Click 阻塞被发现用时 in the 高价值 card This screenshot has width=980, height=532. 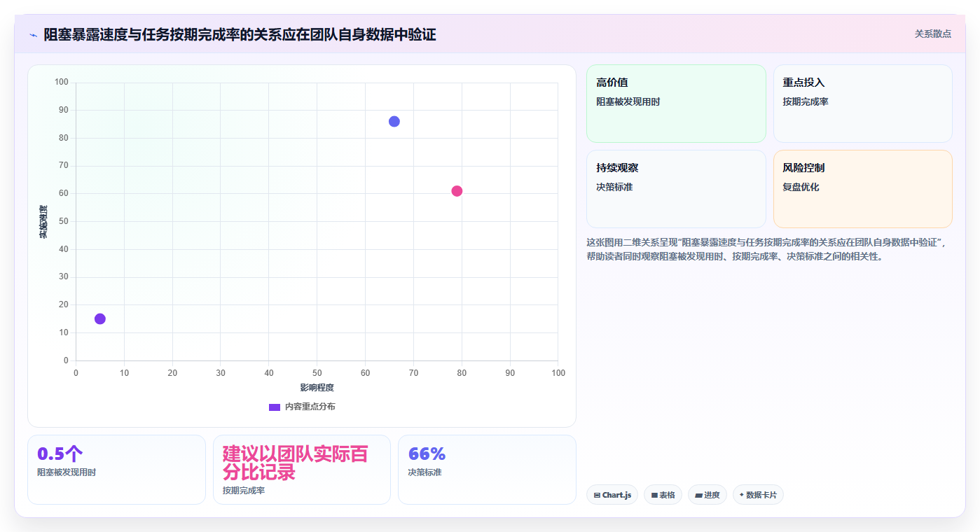(628, 102)
